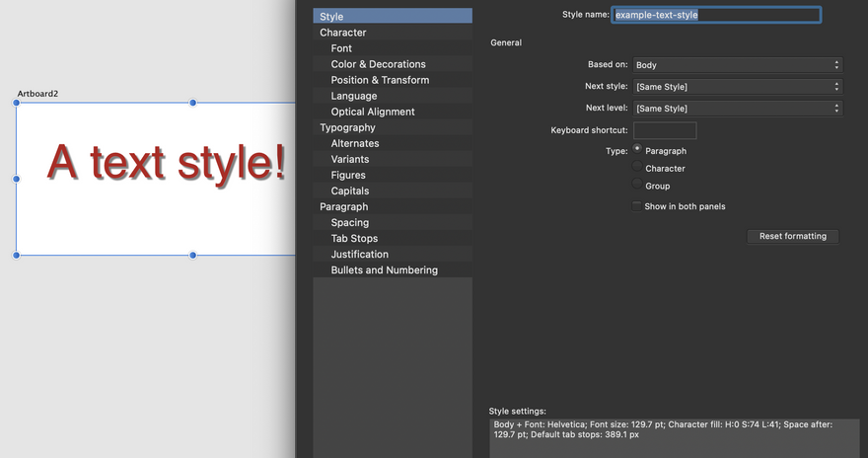This screenshot has width=868, height=458.
Task: Go to Position & Transform section
Action: 380,80
